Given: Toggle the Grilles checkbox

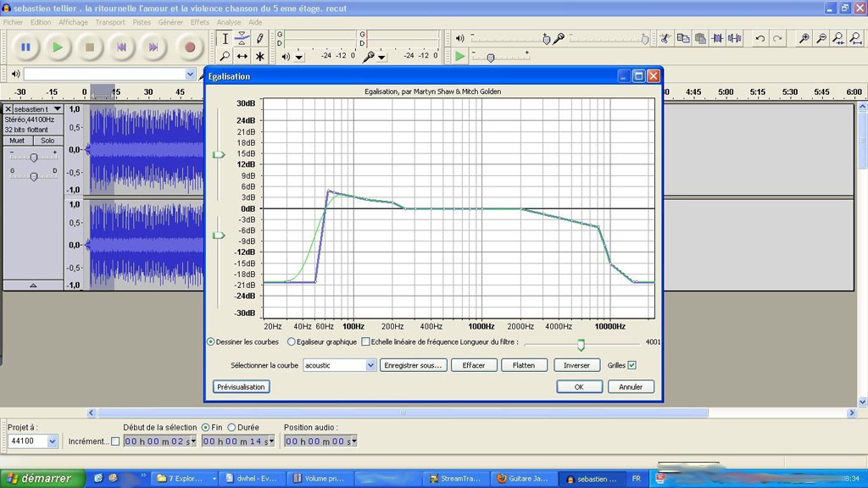Looking at the screenshot, I should click(x=632, y=365).
